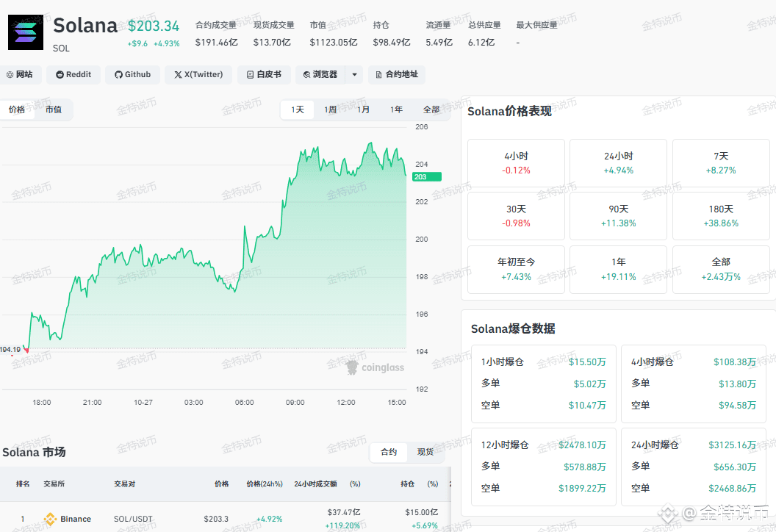
Task: Open the 网站 website link button
Action: (x=20, y=75)
